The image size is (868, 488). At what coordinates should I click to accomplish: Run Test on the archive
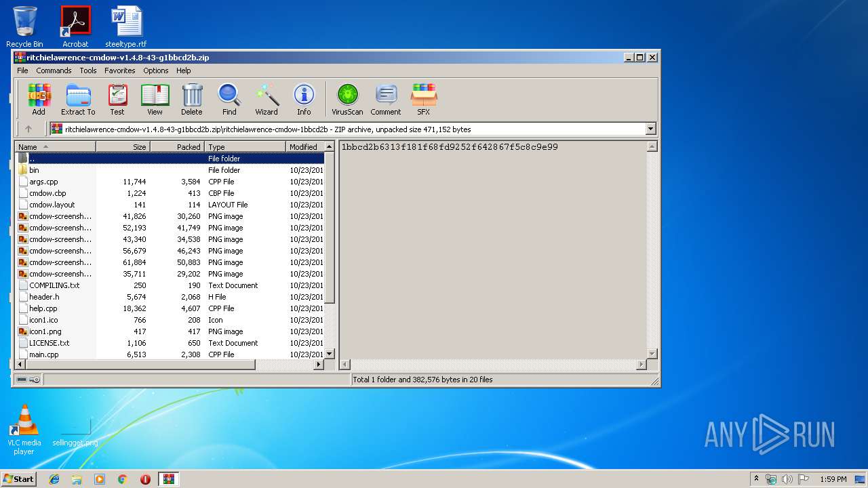tap(117, 100)
